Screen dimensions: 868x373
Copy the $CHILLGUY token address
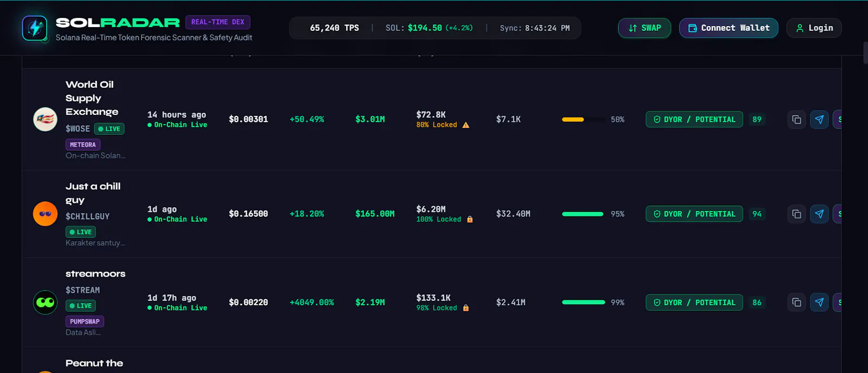796,214
